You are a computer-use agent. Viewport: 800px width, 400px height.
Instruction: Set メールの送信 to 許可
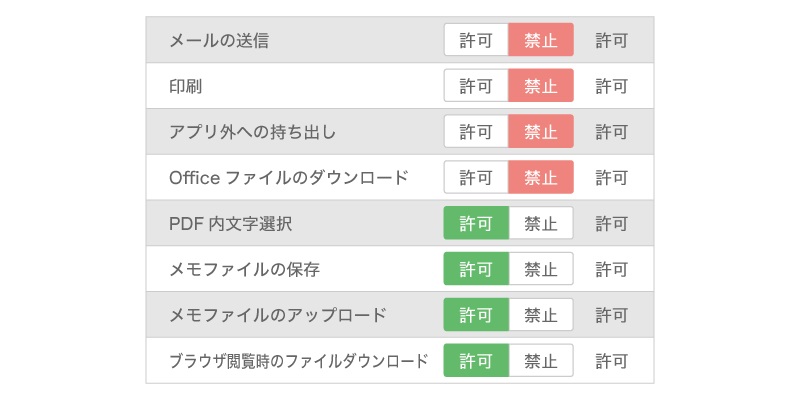tap(476, 40)
